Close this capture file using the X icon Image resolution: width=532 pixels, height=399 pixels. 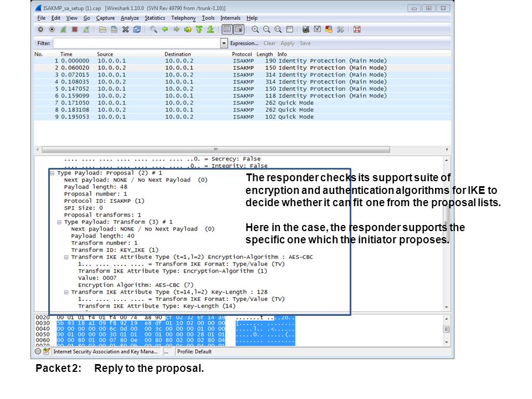[126, 29]
